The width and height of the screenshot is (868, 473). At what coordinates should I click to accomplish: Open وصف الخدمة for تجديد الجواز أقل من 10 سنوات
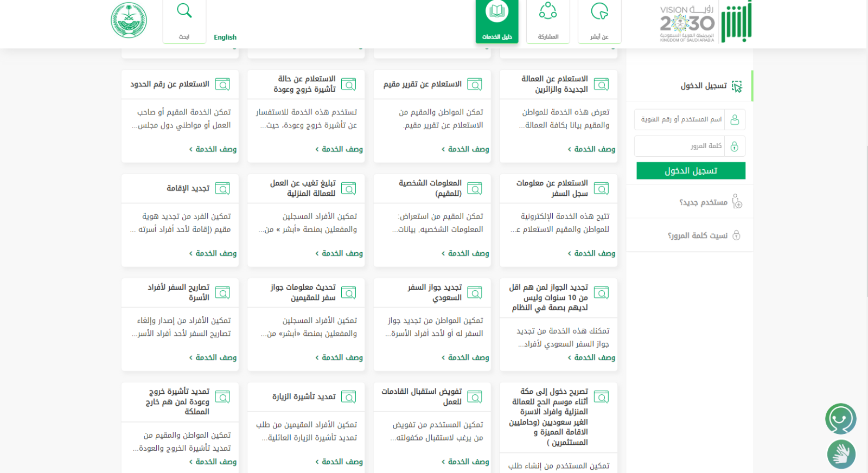tap(591, 357)
